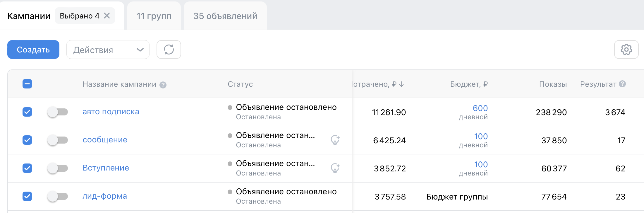Open the 35 объявлений tab
Screen dimensions: 644x213
click(x=225, y=16)
